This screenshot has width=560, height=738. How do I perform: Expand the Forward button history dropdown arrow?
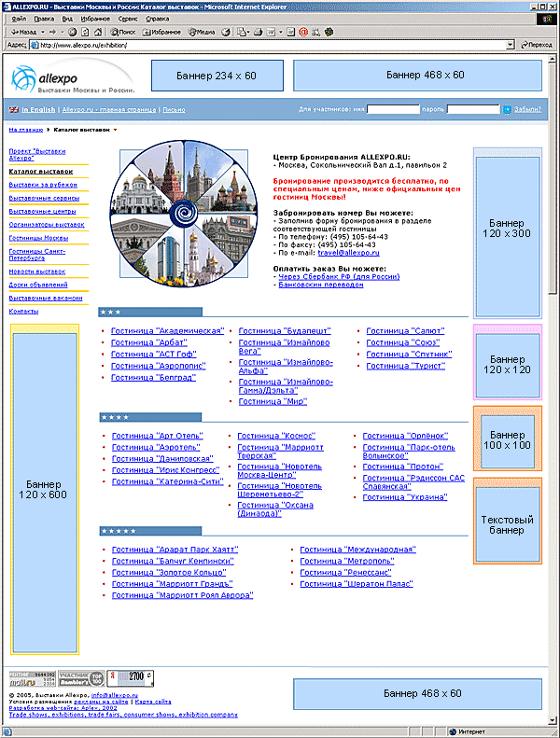tap(63, 32)
